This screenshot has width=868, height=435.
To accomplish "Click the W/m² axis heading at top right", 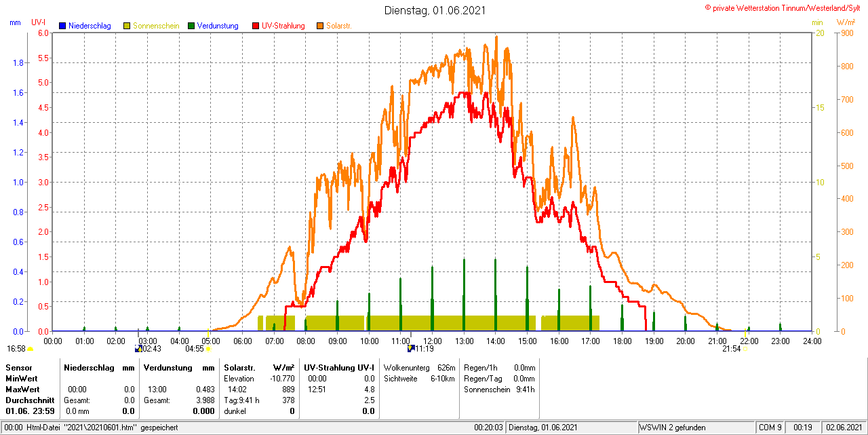I will point(846,22).
